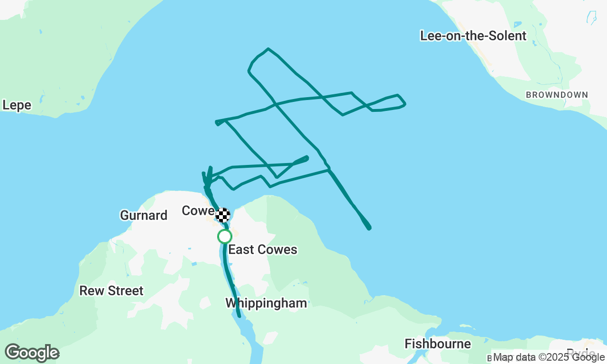
Task: Select the Fishbourne place label
Action: [438, 344]
